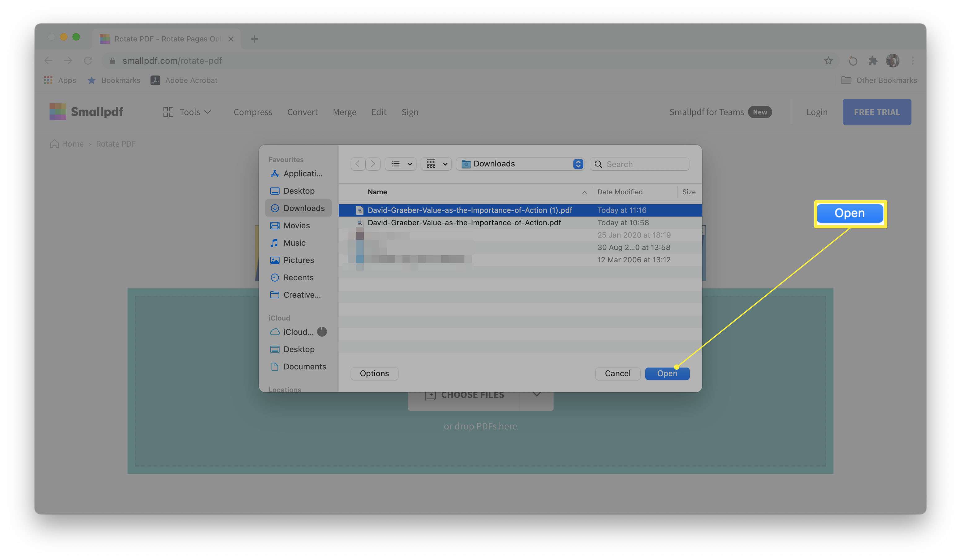Viewport: 961px width, 560px height.
Task: Click the FREE TRIAL button in navbar
Action: point(876,111)
